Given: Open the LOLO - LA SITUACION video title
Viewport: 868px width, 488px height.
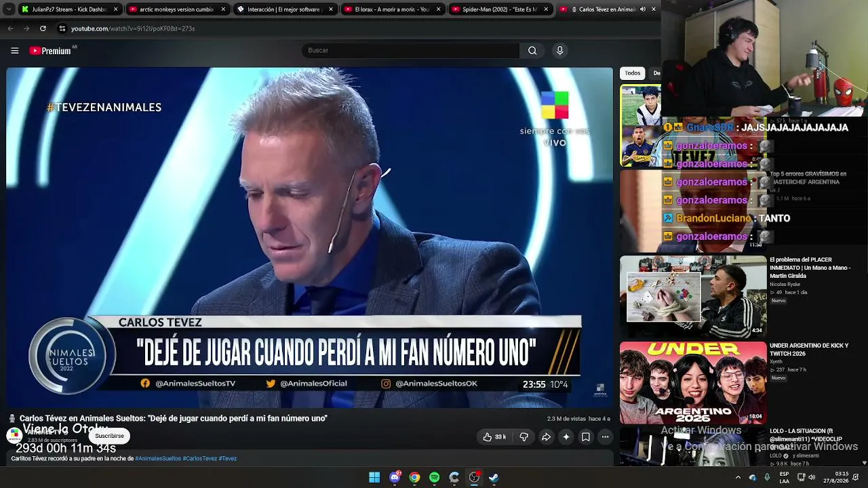Looking at the screenshot, I should click(806, 439).
